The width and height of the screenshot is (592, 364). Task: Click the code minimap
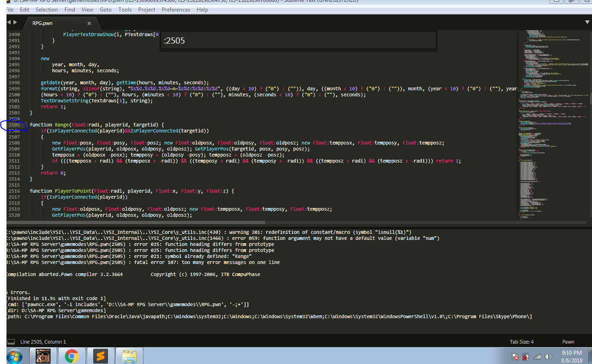553,125
